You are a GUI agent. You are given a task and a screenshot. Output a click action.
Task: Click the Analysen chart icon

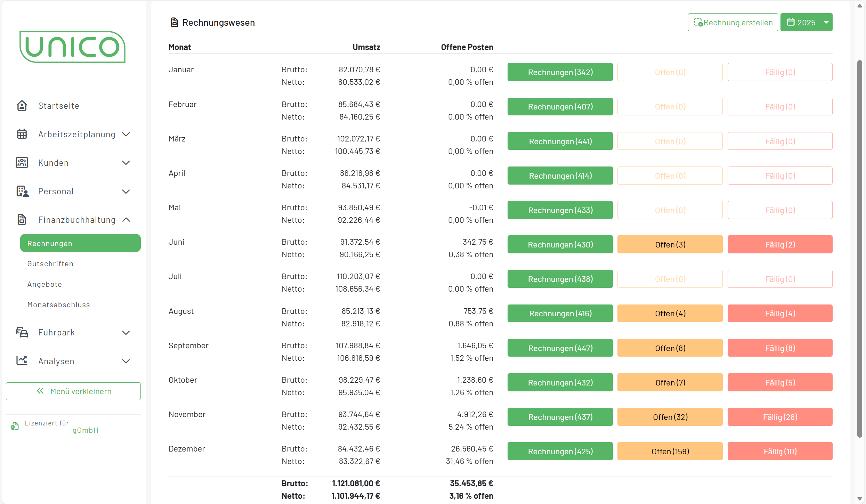click(22, 361)
